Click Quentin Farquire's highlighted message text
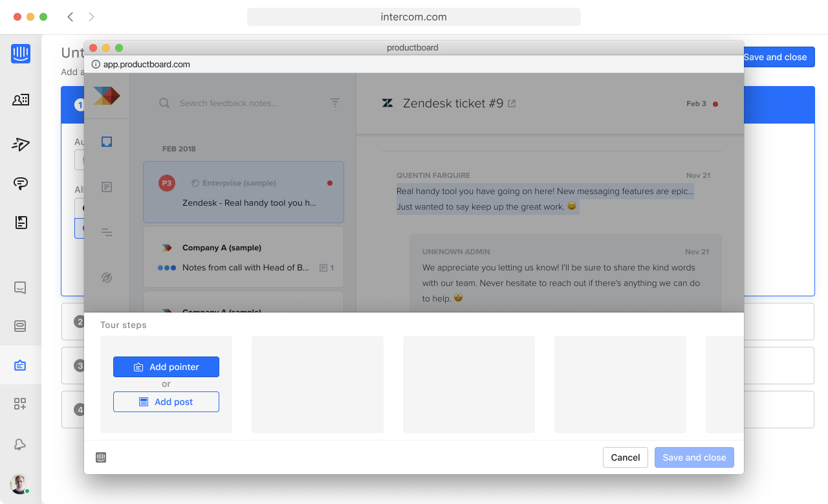Image resolution: width=828 pixels, height=504 pixels. click(545, 199)
